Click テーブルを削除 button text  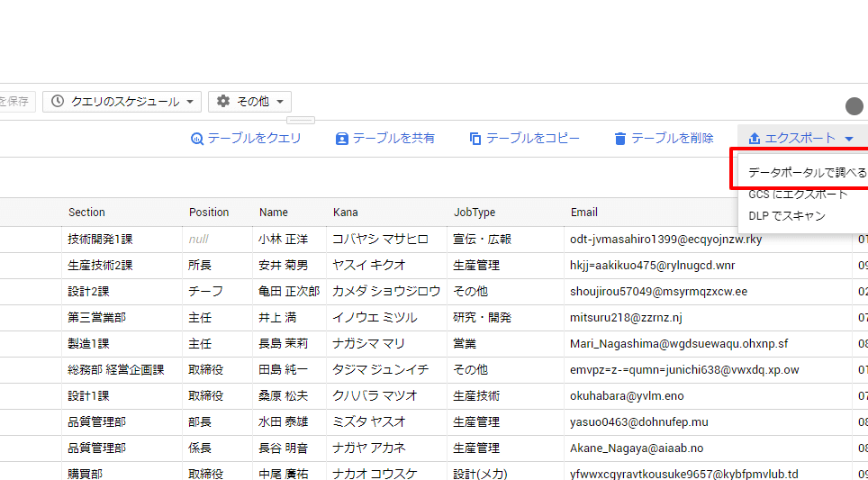(672, 139)
